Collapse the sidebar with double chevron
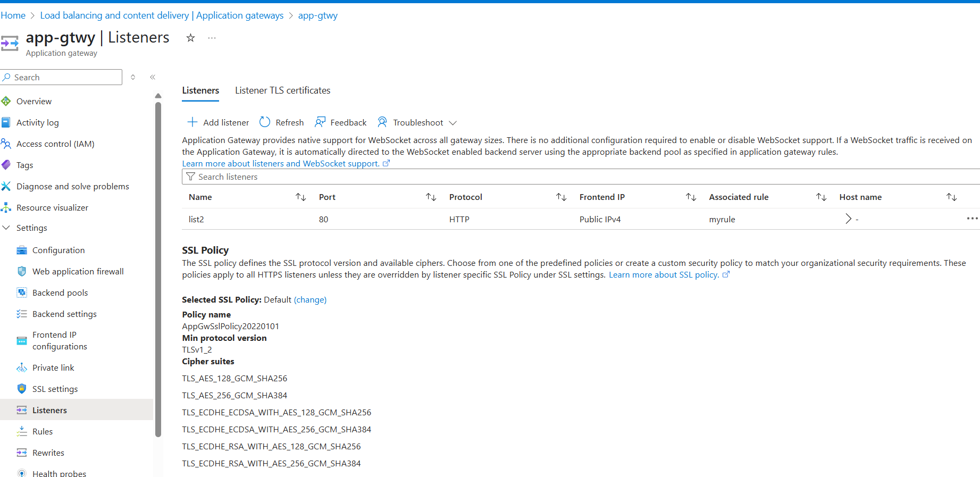980x477 pixels. click(153, 77)
